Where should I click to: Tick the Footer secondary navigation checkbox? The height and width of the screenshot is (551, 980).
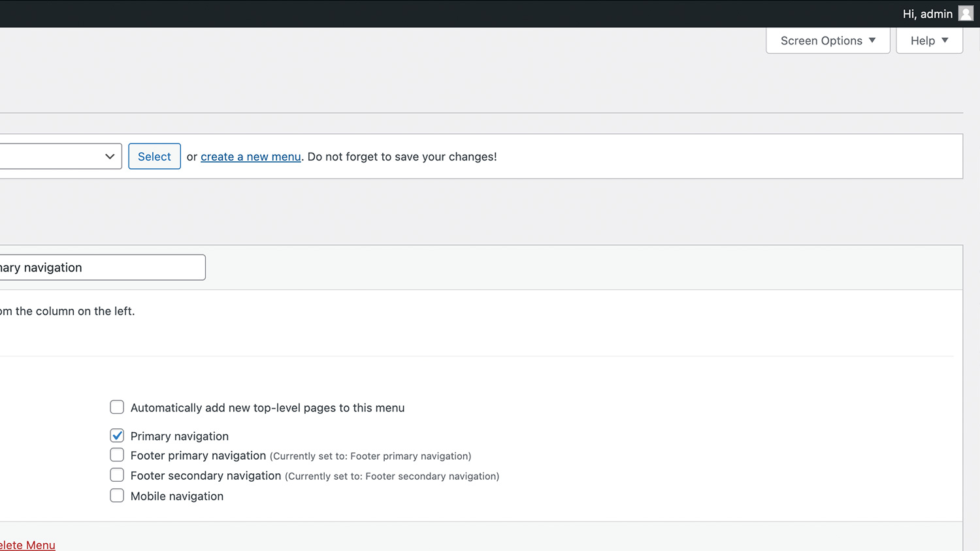117,475
